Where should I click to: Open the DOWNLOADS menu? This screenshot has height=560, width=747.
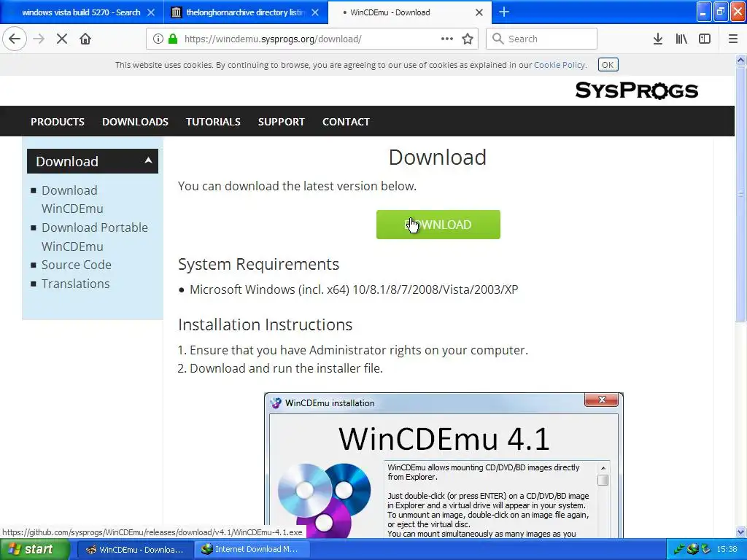pos(135,122)
